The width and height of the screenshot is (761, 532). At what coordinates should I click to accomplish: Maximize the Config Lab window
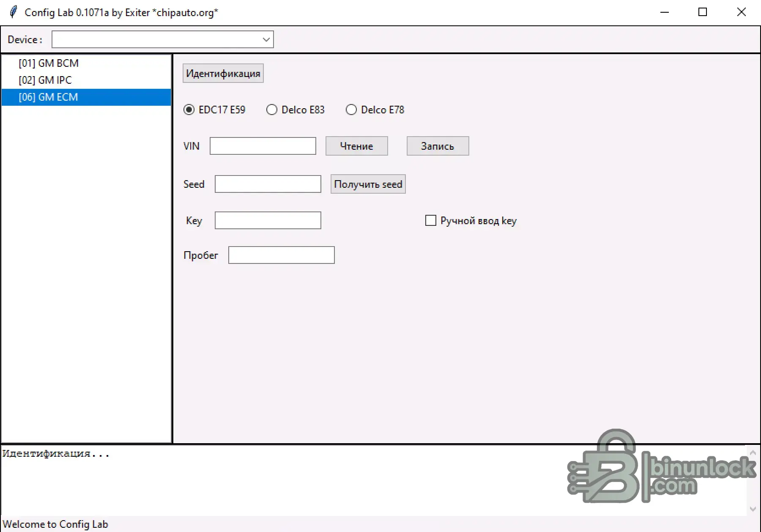703,12
